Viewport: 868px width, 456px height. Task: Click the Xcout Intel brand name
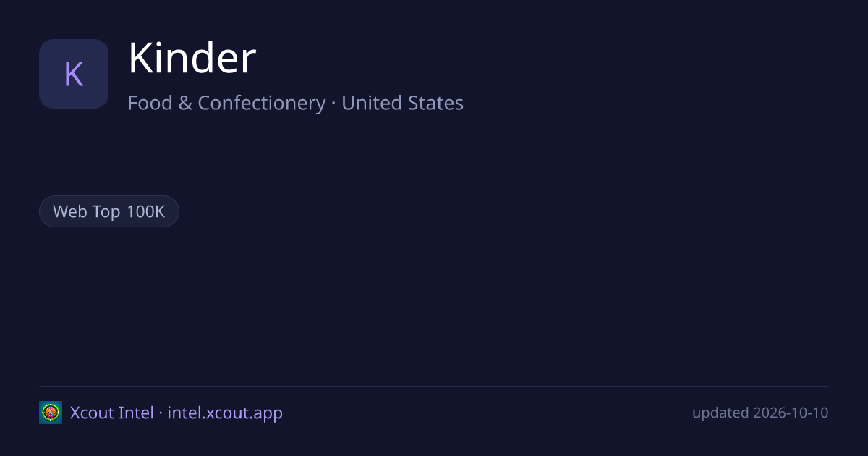point(111,413)
